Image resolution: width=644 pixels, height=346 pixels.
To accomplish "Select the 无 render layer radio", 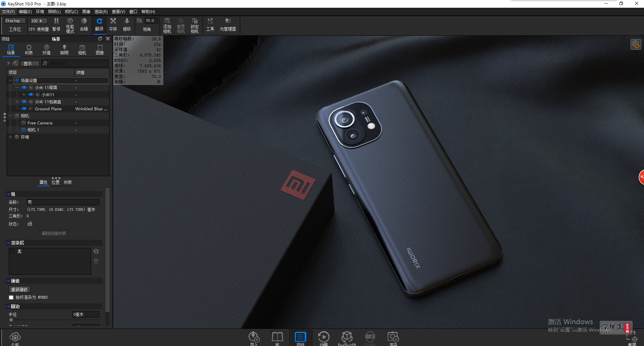I will [12, 251].
